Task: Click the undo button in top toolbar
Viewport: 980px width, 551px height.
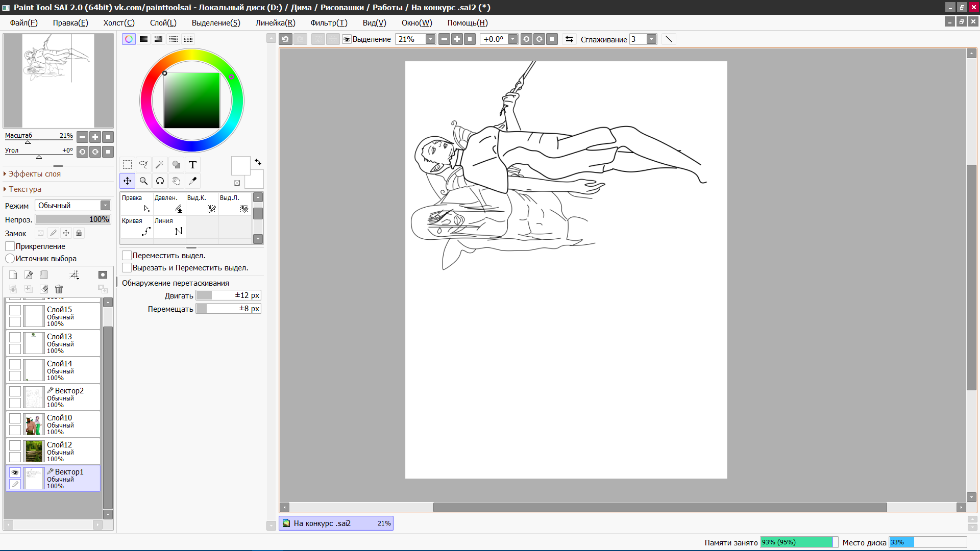Action: (x=285, y=39)
